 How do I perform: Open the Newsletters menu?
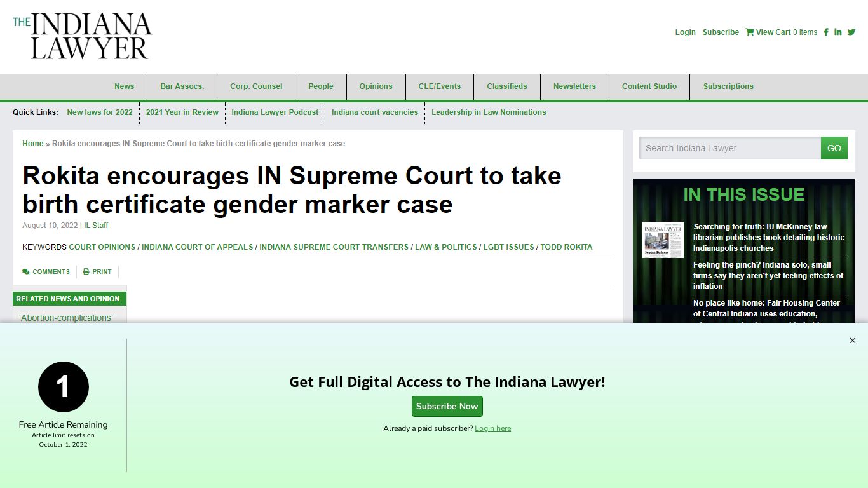click(x=574, y=86)
